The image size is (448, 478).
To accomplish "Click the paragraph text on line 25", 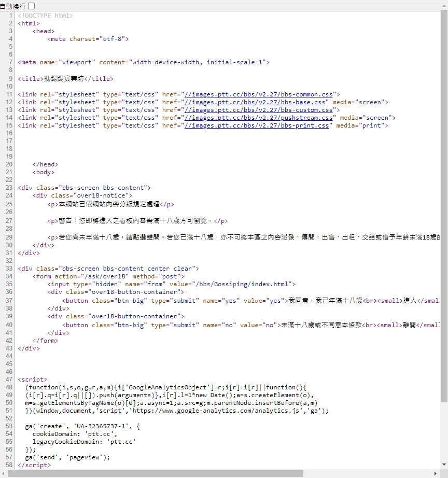I will (111, 204).
